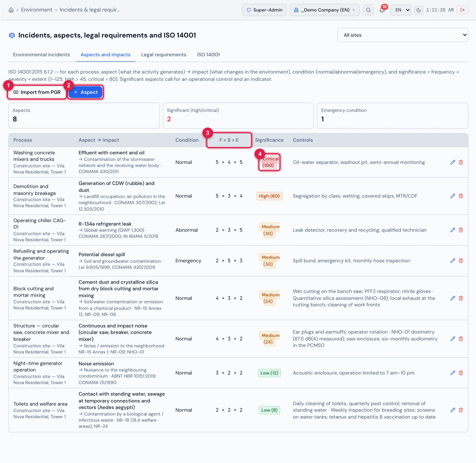Delete the Effluent with cement and oil aspect
The width and height of the screenshot is (476, 463).
461,162
